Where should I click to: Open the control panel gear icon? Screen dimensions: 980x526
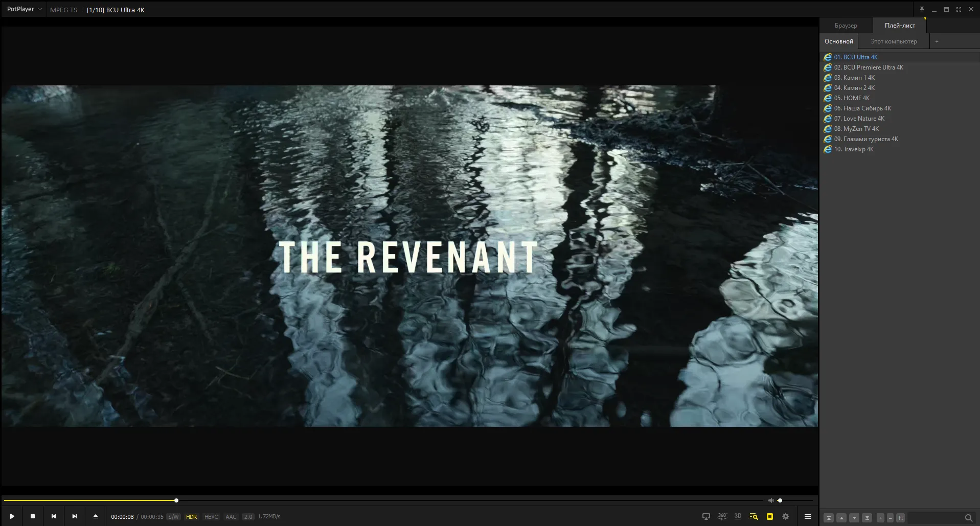pyautogui.click(x=786, y=516)
